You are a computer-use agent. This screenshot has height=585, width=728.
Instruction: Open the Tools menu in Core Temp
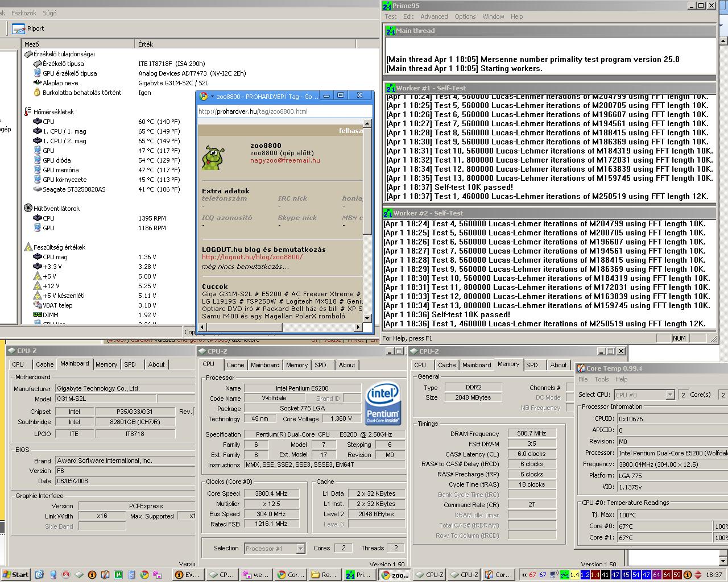[602, 379]
